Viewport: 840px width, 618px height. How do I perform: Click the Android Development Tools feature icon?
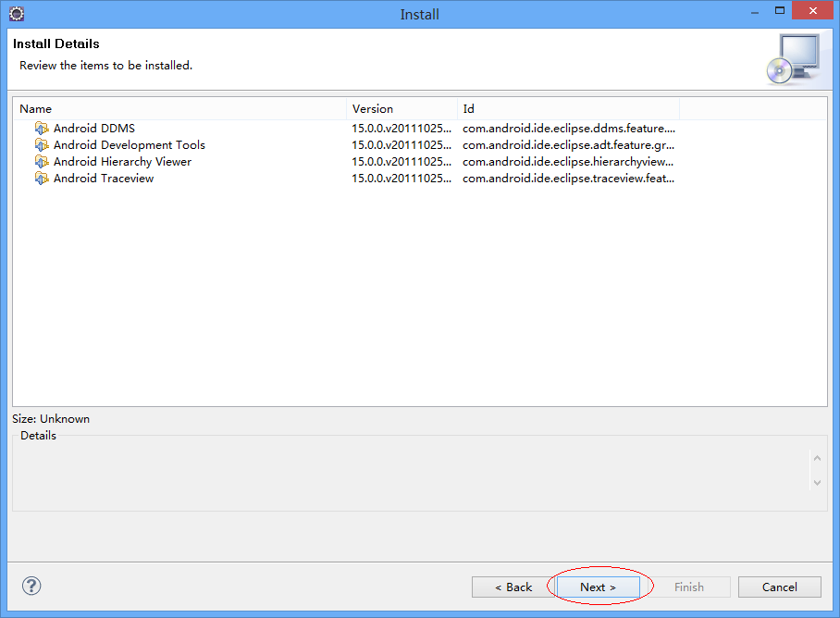click(x=42, y=145)
